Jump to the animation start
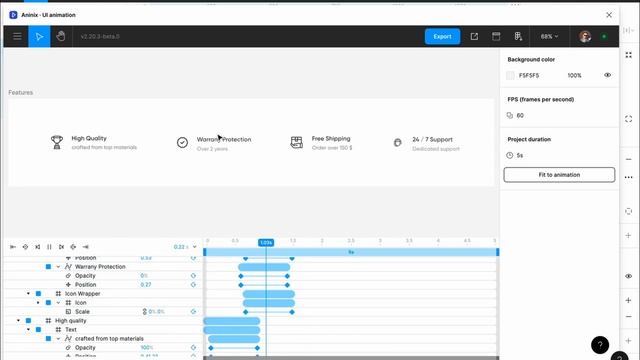 coord(13,247)
